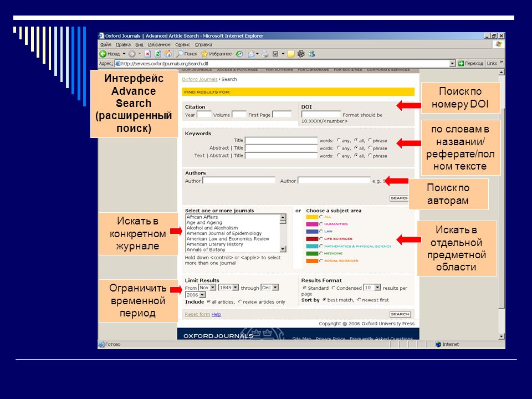This screenshot has width=532, height=399.
Task: Go to the home page via house icon
Action: [x=167, y=54]
